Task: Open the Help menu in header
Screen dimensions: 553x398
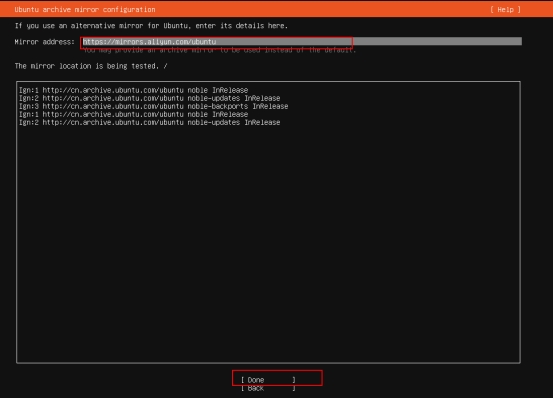Action: click(505, 10)
